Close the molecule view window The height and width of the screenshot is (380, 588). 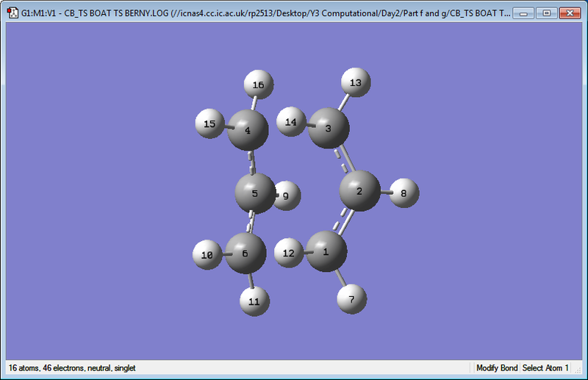[x=570, y=13]
